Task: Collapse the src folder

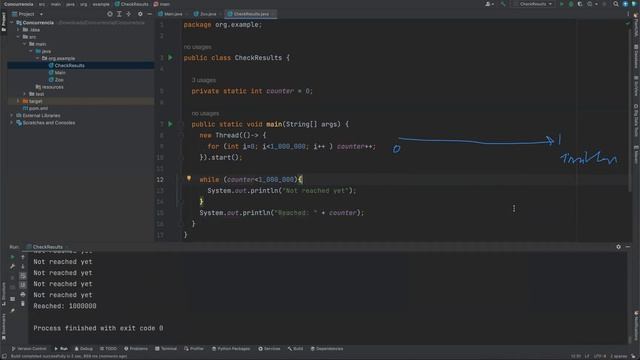Action: pos(18,37)
